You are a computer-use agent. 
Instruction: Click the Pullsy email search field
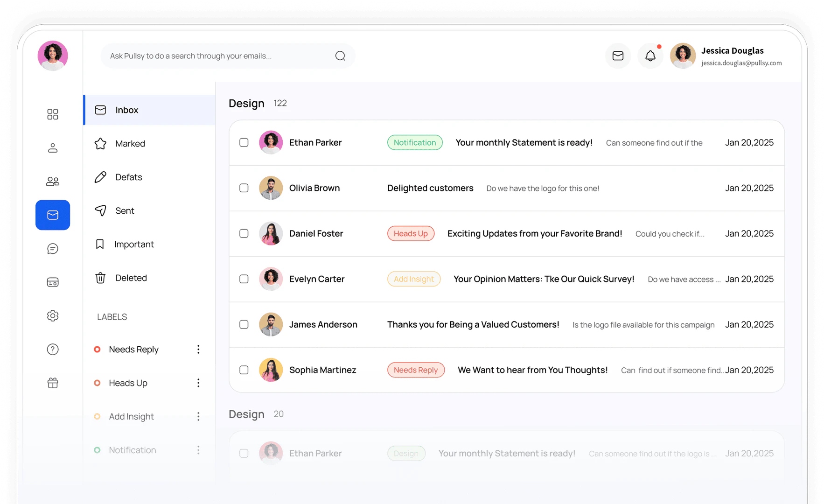[x=219, y=56]
